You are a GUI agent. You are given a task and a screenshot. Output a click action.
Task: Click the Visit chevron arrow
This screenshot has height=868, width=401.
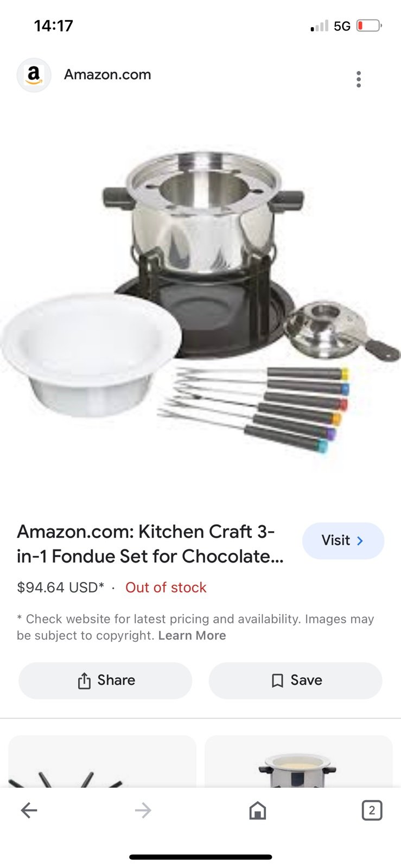[360, 541]
